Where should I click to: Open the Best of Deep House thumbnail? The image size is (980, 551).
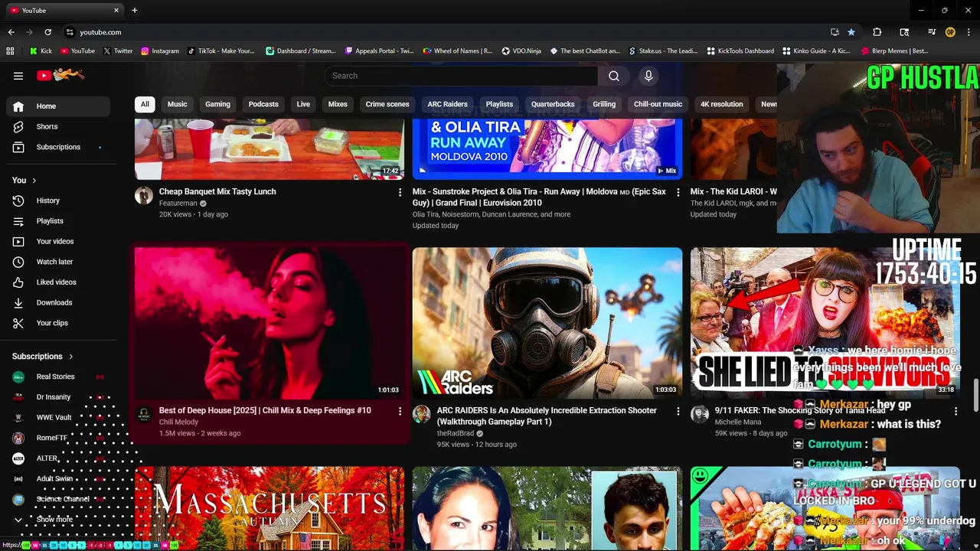click(269, 323)
